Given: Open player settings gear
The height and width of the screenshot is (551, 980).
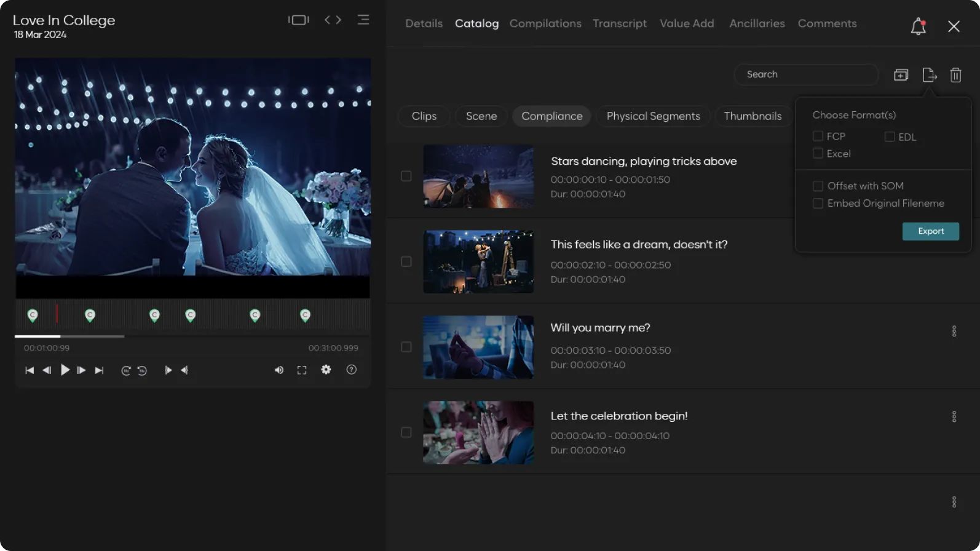Looking at the screenshot, I should pyautogui.click(x=326, y=370).
